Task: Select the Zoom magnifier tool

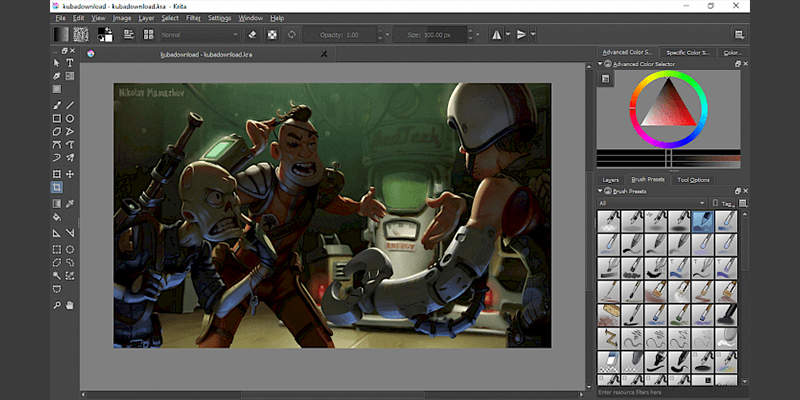Action: [57, 305]
